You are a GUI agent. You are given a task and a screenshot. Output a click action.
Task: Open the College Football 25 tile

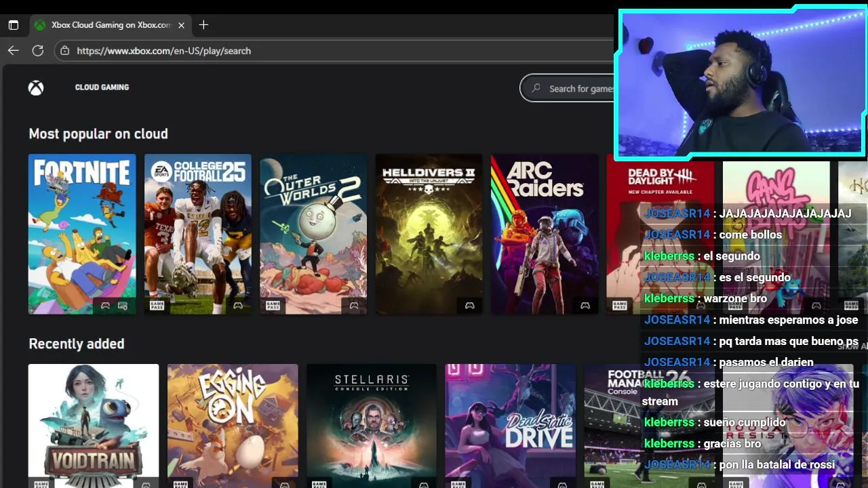198,234
